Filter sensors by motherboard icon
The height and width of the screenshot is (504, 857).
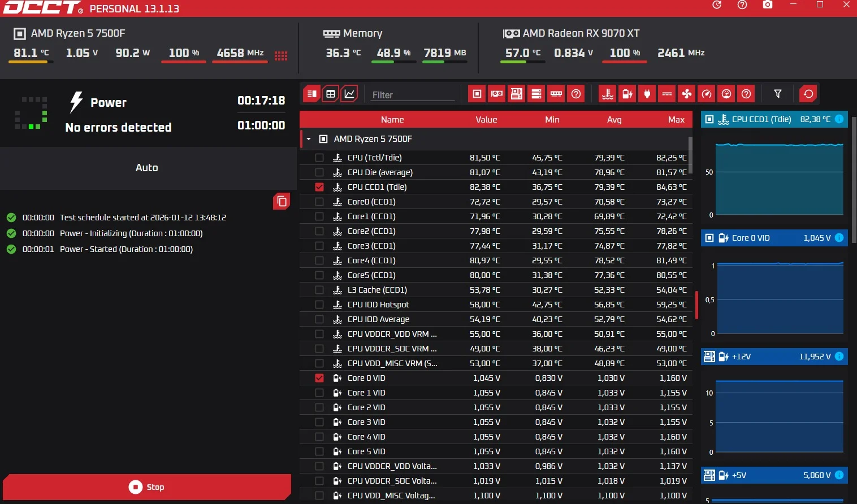(517, 94)
